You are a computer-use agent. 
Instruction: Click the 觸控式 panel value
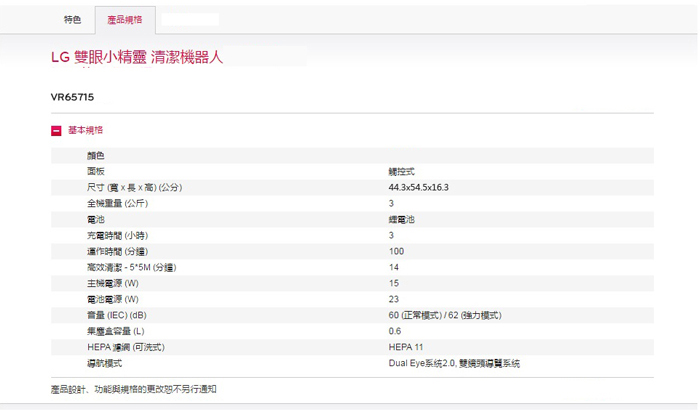[x=401, y=171]
